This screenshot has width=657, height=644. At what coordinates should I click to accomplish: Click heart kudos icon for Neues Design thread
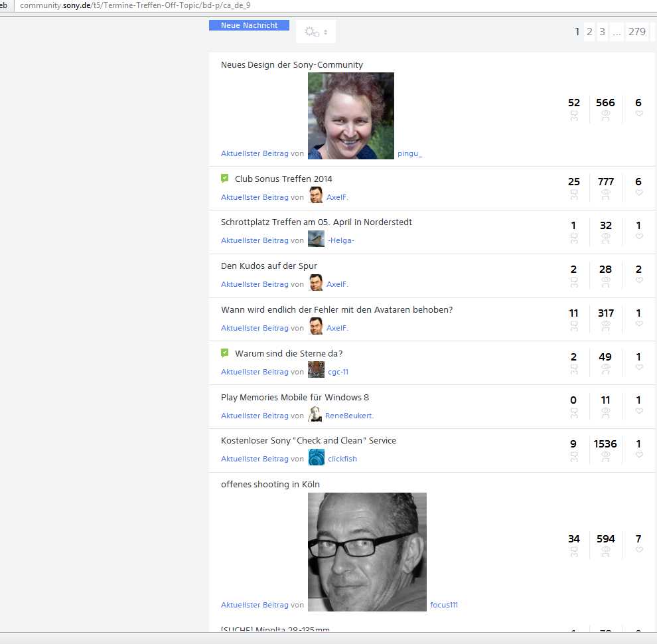[639, 114]
